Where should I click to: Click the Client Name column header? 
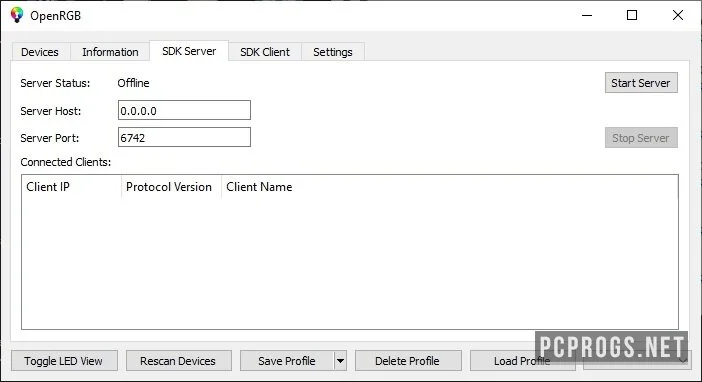point(449,187)
